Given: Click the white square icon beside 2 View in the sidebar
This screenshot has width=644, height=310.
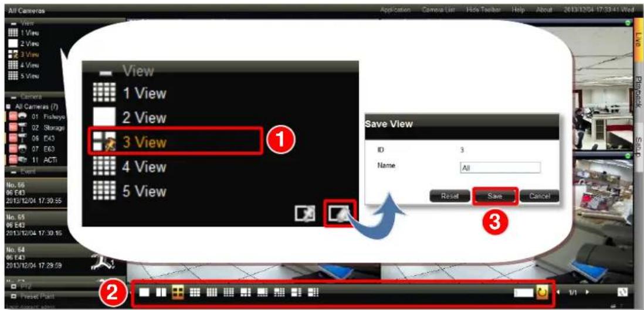Looking at the screenshot, I should coord(13,43).
